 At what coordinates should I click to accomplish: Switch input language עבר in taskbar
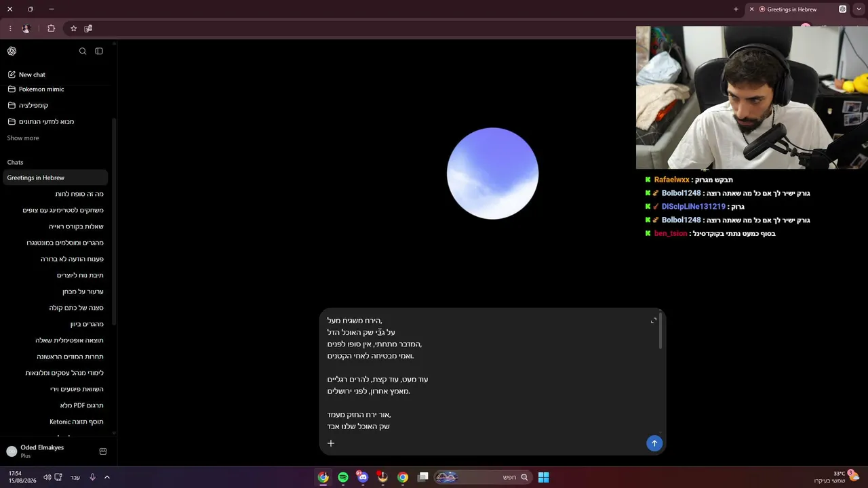pyautogui.click(x=75, y=477)
